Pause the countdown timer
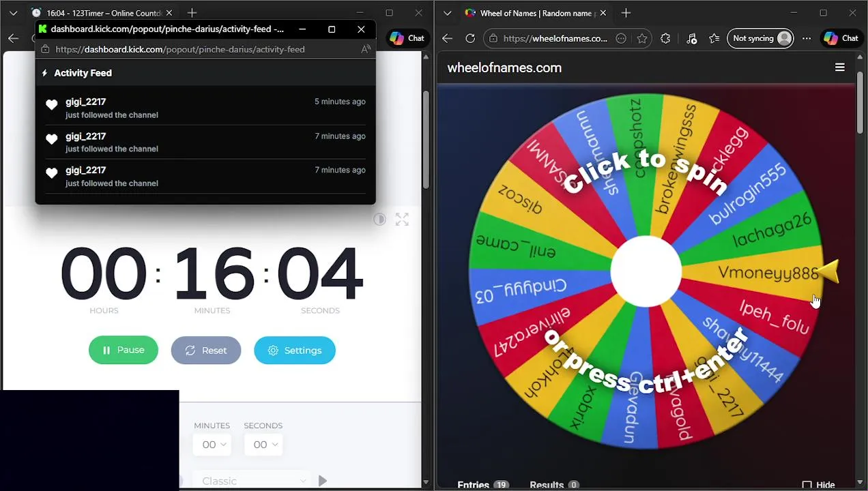This screenshot has height=491, width=868. click(x=123, y=350)
